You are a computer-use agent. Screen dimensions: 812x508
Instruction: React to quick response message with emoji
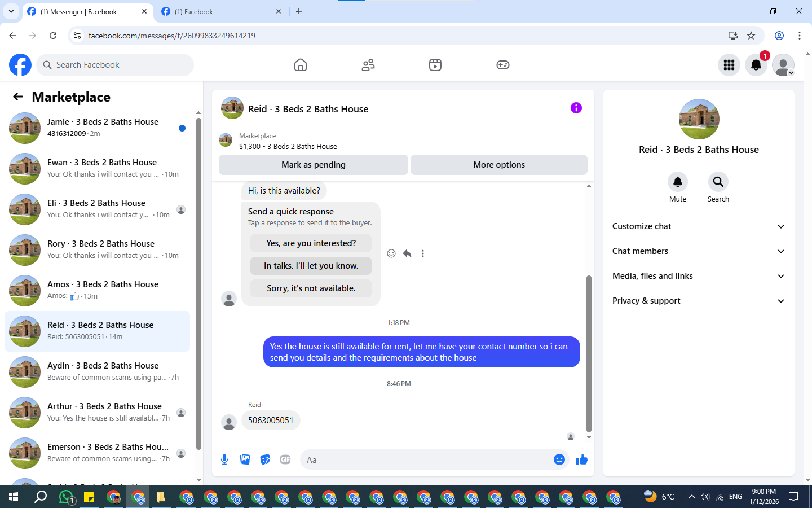391,253
